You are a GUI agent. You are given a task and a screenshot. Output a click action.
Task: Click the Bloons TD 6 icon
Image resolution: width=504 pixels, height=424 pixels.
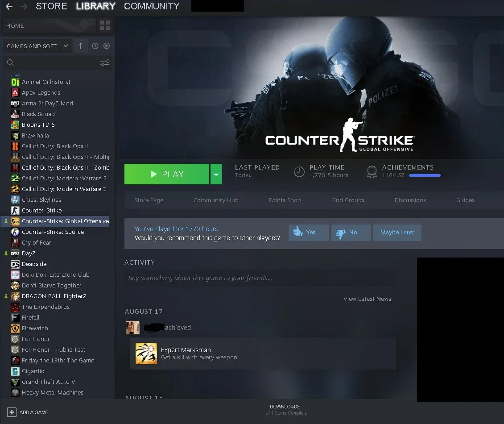[x=15, y=125]
